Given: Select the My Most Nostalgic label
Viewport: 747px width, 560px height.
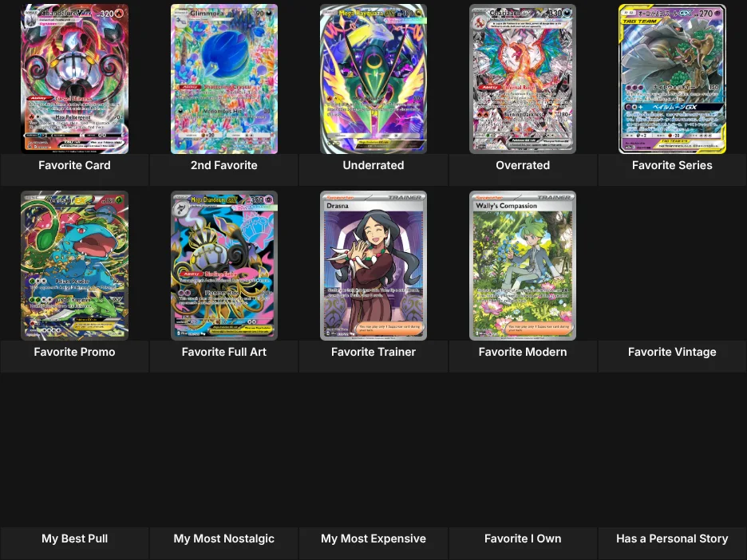Looking at the screenshot, I should coord(224,538).
